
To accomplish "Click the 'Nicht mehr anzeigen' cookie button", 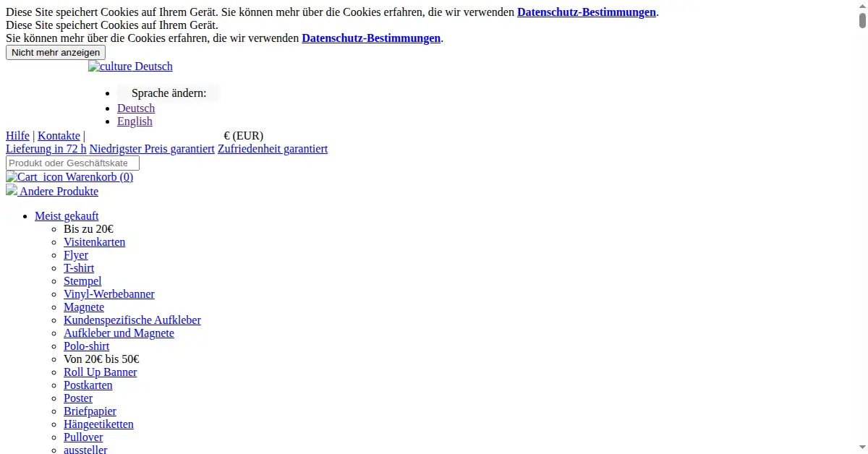I will click(x=56, y=53).
